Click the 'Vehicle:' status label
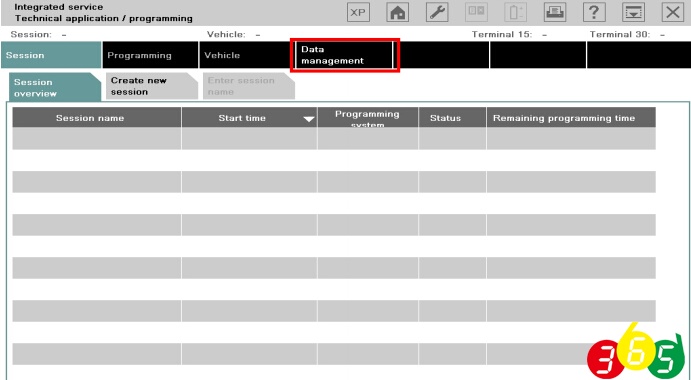691x380 pixels. 226,34
